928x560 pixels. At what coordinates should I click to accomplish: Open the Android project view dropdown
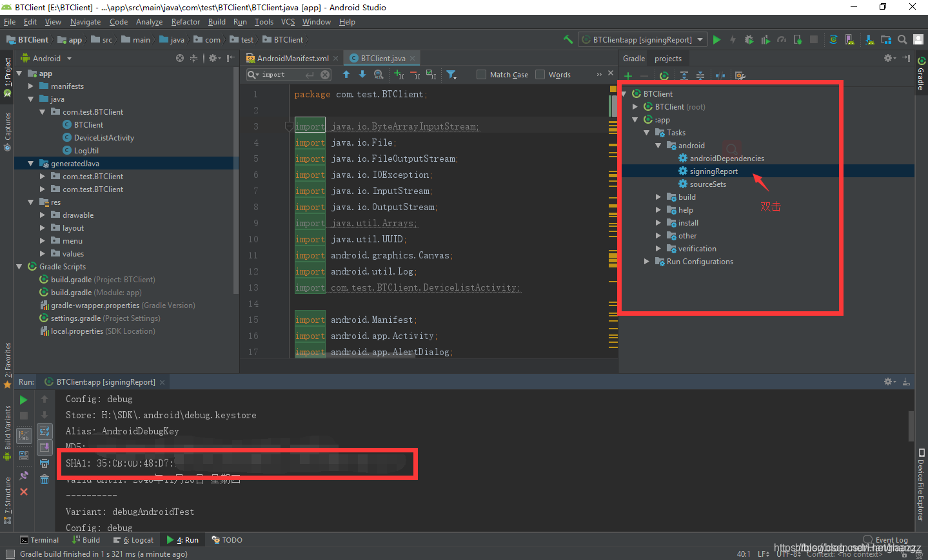pos(46,58)
